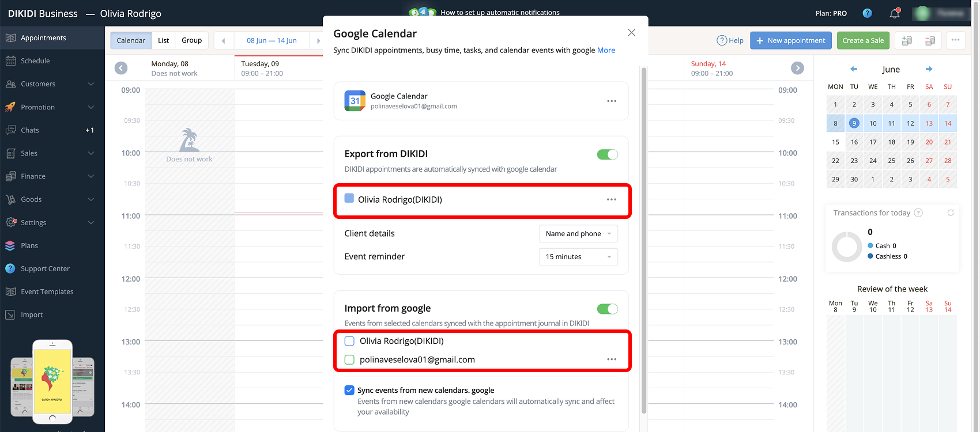Viewport: 980px width, 432px height.
Task: Open Client details Name and phone dropdown
Action: [578, 234]
